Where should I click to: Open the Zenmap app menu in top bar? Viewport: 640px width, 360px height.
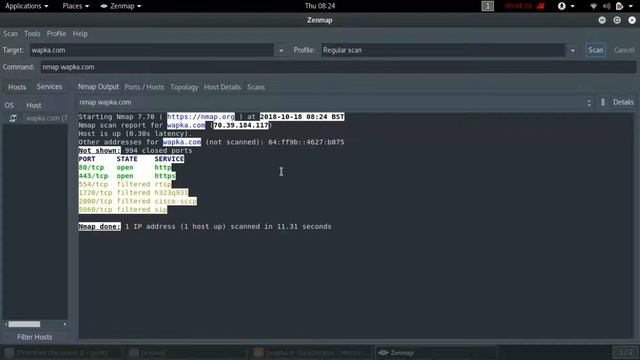tap(121, 6)
